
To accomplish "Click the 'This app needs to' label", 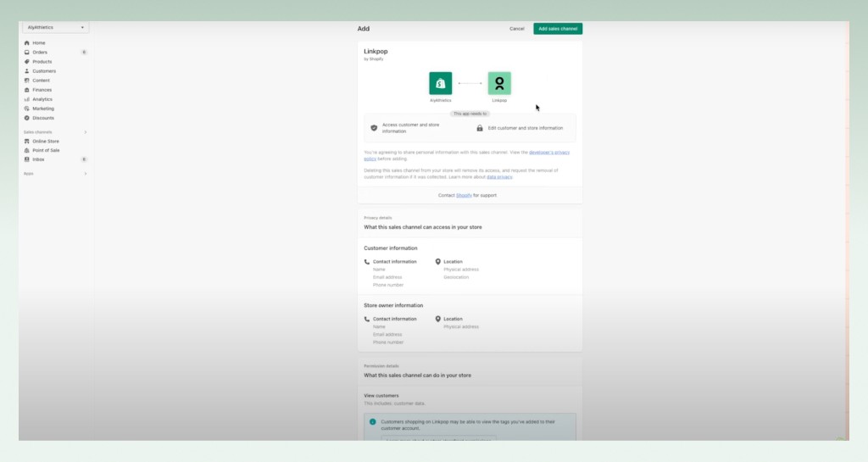I will tap(470, 114).
